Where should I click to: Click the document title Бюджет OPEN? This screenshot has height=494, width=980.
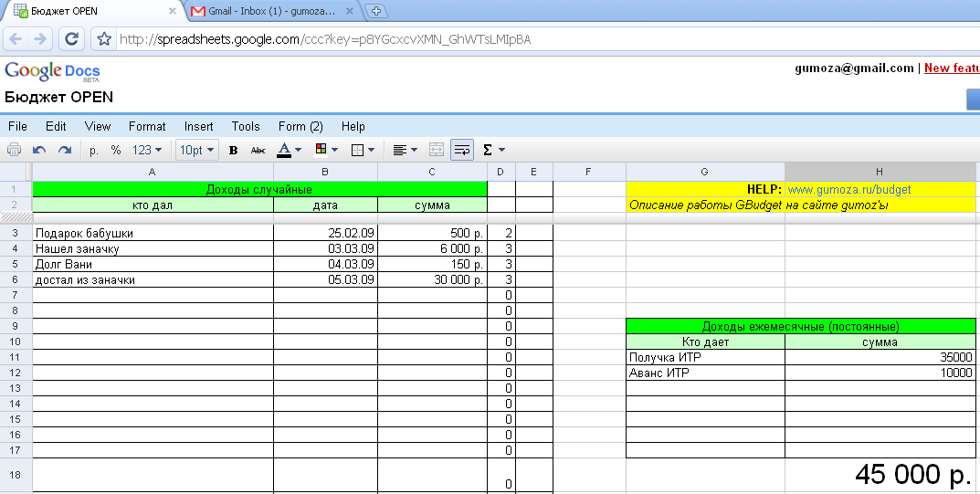58,98
